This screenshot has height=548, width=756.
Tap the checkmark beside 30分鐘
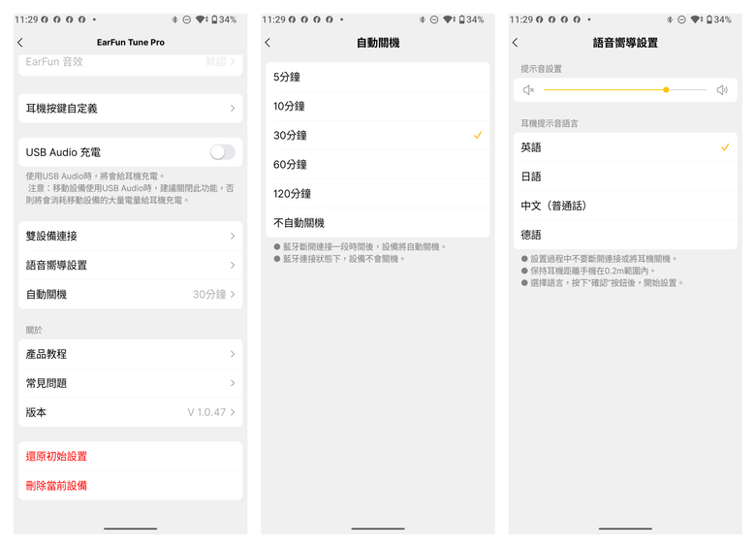[477, 135]
